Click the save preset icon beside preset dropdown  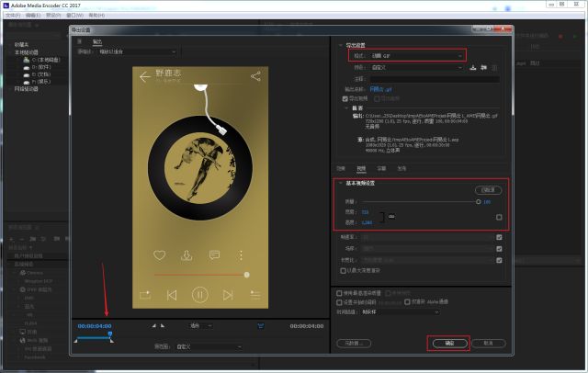473,67
